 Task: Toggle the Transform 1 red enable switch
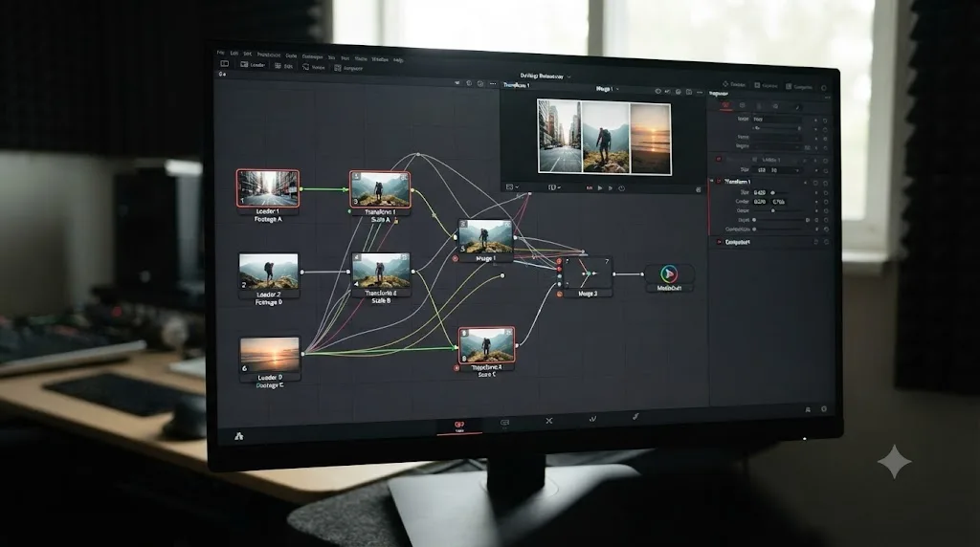tap(719, 181)
